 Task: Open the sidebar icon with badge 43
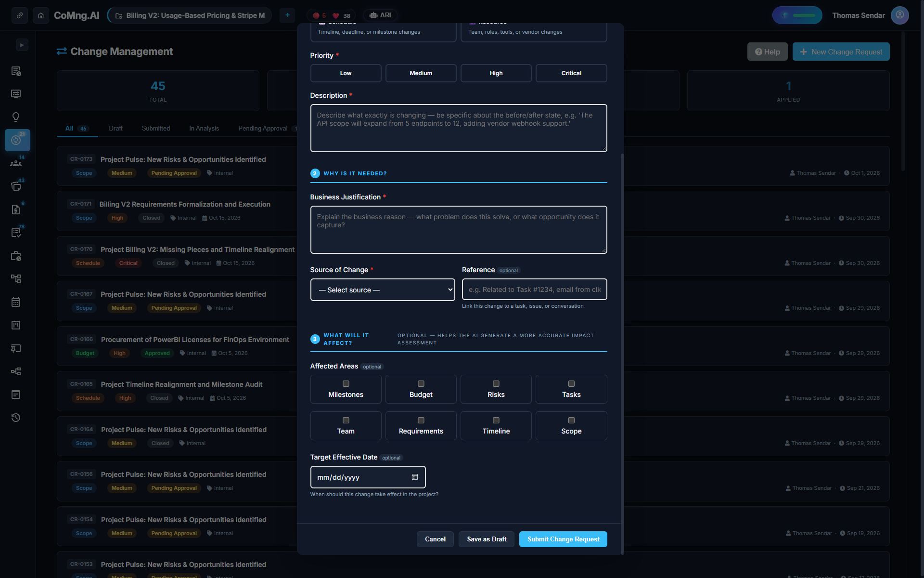(16, 186)
